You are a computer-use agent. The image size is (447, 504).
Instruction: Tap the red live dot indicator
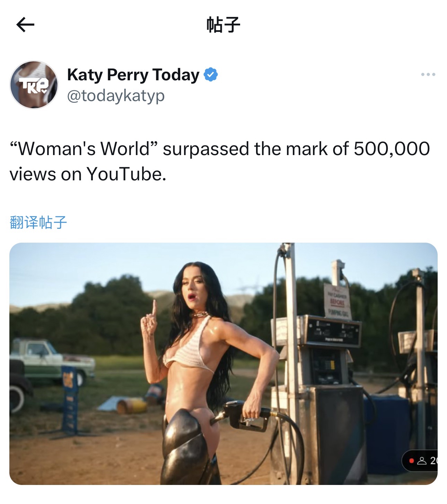[x=411, y=461]
